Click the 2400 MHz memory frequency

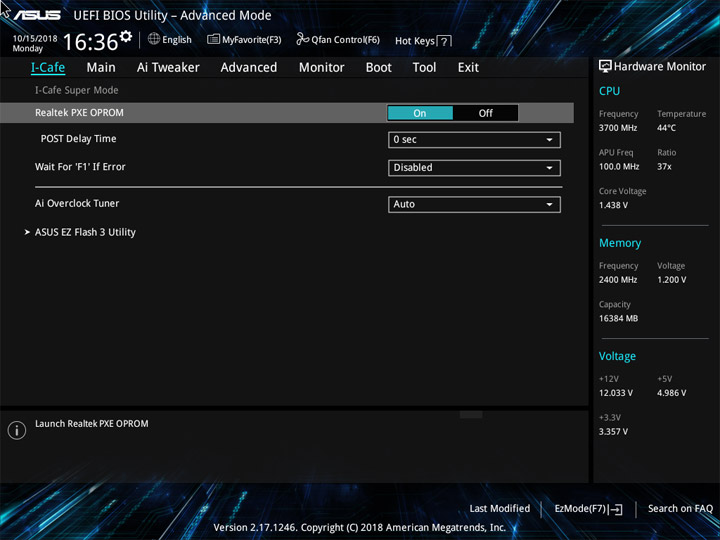618,280
